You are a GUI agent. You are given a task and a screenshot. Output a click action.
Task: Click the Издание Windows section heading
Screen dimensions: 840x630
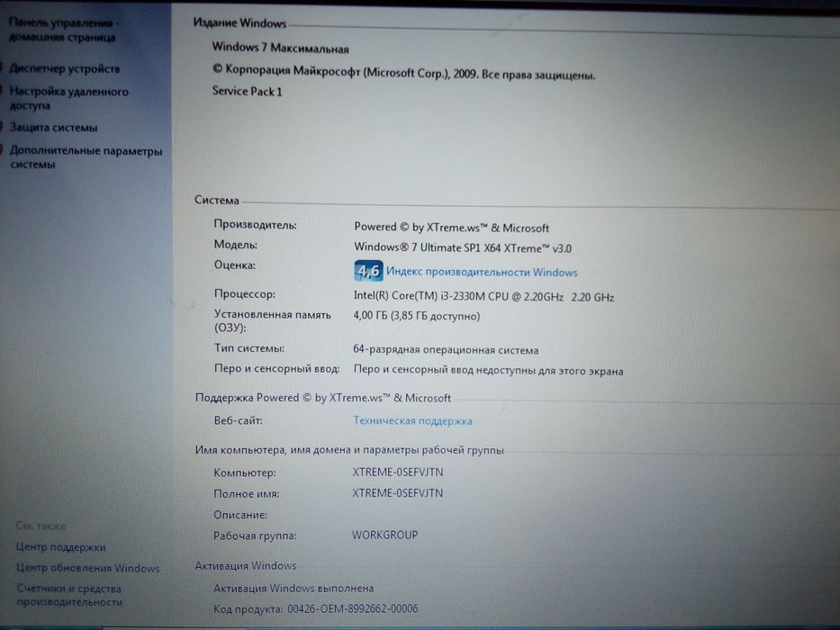tap(239, 23)
